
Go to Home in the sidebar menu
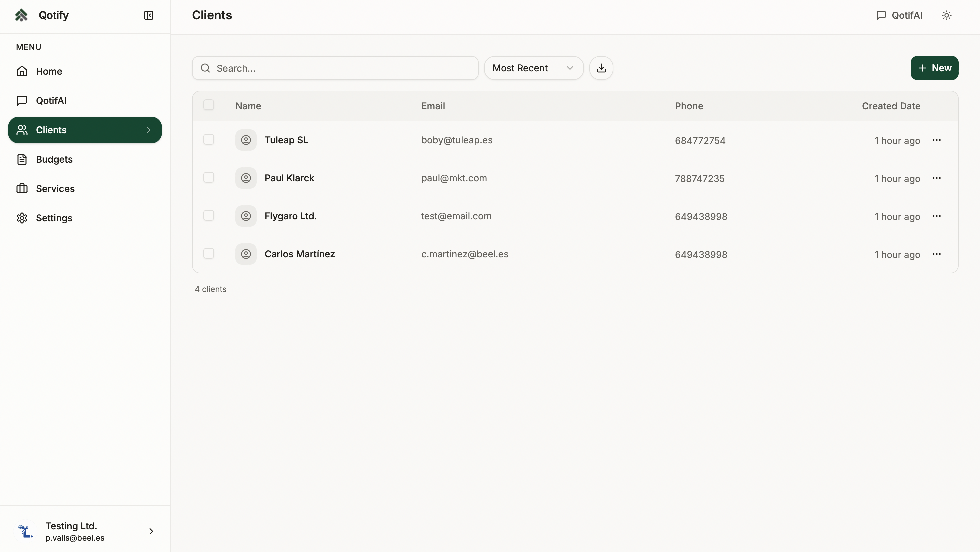49,71
